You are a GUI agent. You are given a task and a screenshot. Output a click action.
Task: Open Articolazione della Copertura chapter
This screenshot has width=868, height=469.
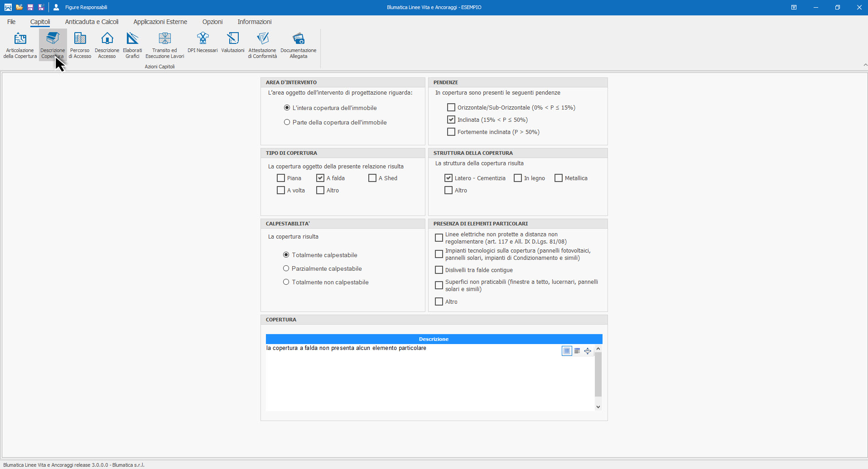pos(20,45)
